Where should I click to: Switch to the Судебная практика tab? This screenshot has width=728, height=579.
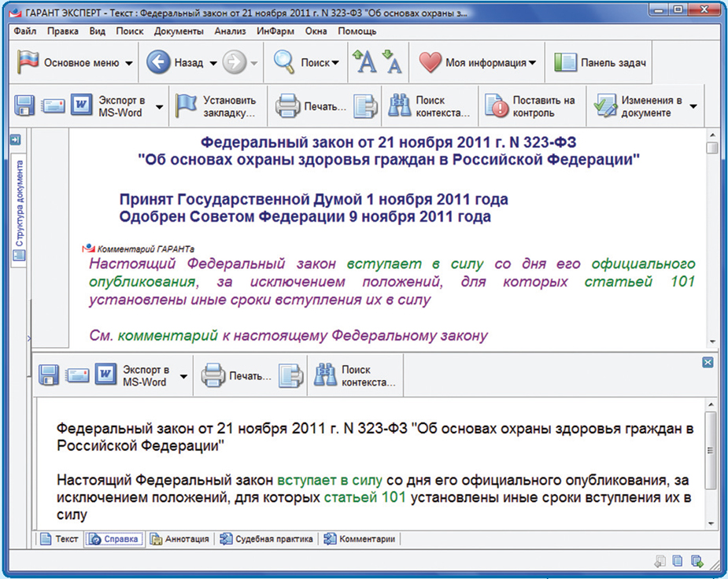(x=266, y=539)
